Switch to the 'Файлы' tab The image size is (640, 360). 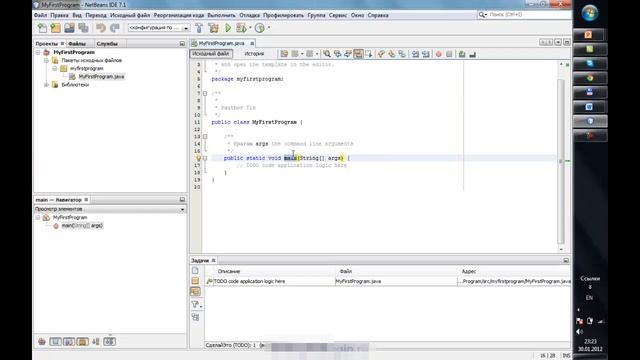(77, 43)
